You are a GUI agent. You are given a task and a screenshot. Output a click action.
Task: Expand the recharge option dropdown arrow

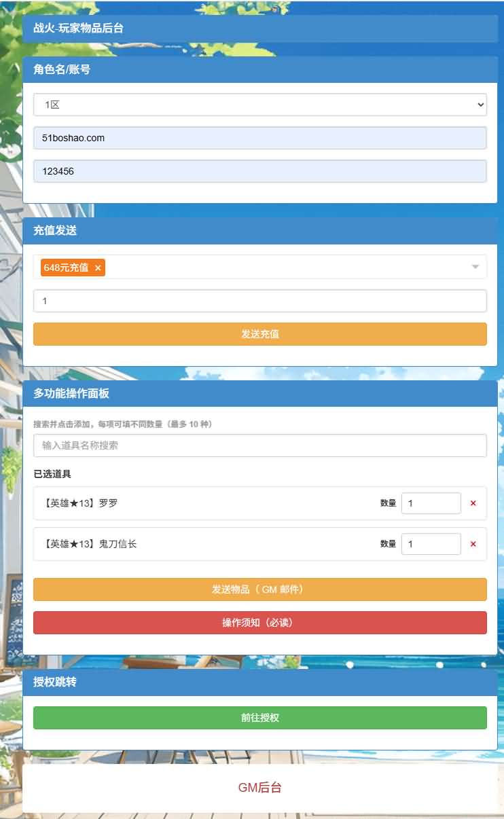(x=475, y=267)
